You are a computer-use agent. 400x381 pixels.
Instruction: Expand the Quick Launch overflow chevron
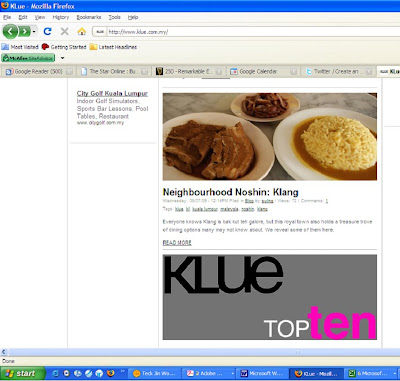pos(122,371)
